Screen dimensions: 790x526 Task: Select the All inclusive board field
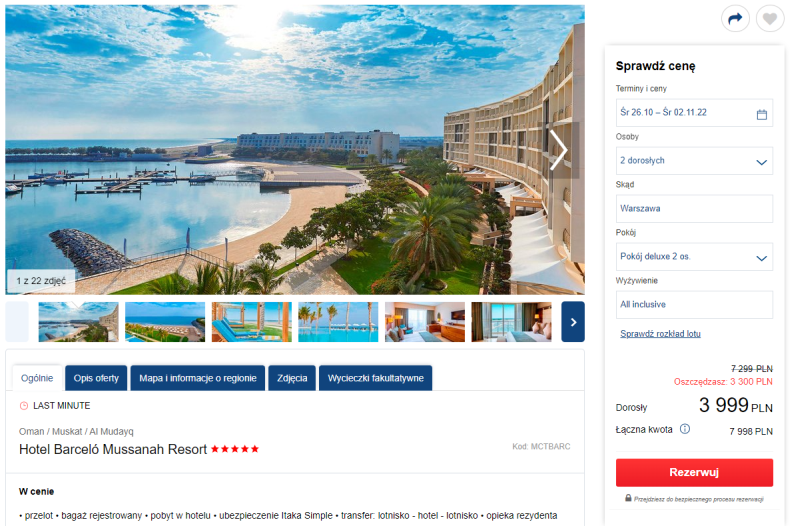[694, 305]
